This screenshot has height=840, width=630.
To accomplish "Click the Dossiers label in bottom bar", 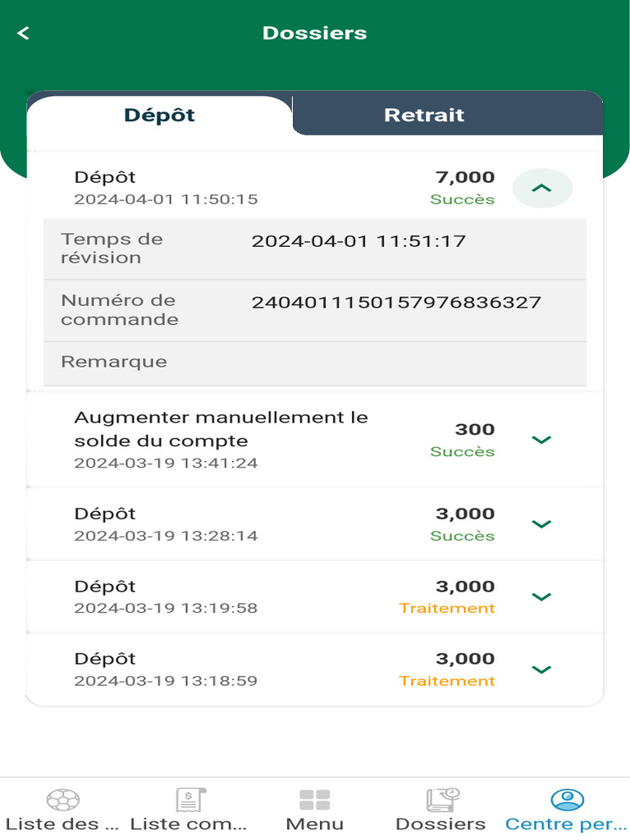I will click(441, 824).
